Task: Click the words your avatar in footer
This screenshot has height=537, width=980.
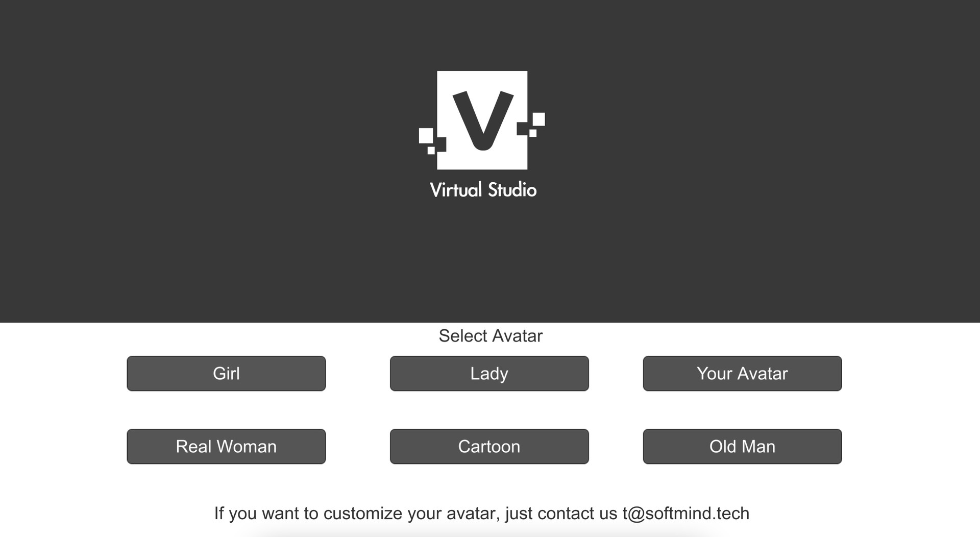Action: tap(454, 514)
